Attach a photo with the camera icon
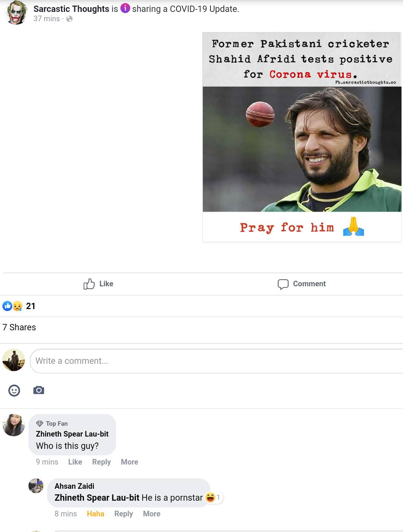The width and height of the screenshot is (403, 532). click(x=39, y=390)
